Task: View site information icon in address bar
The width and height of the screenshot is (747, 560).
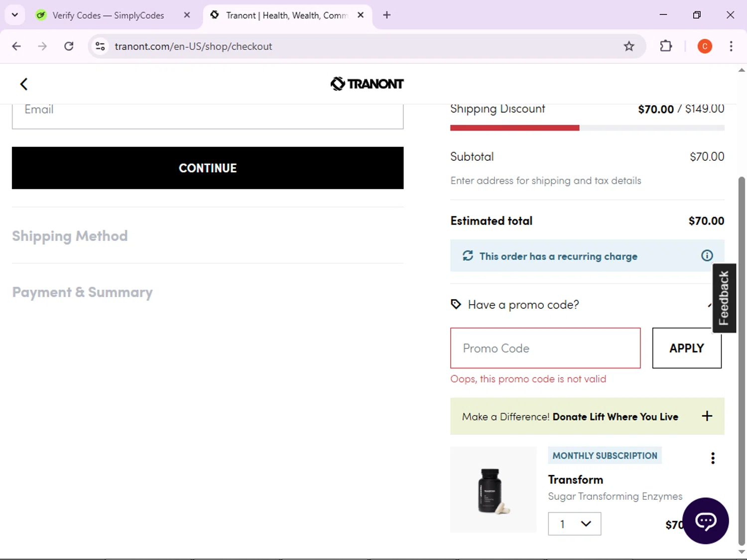Action: tap(100, 46)
